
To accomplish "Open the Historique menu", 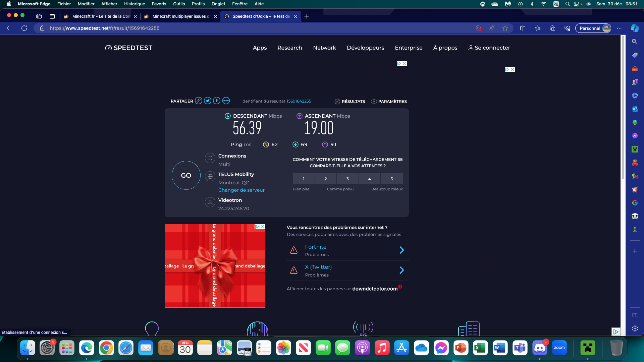I will point(135,4).
